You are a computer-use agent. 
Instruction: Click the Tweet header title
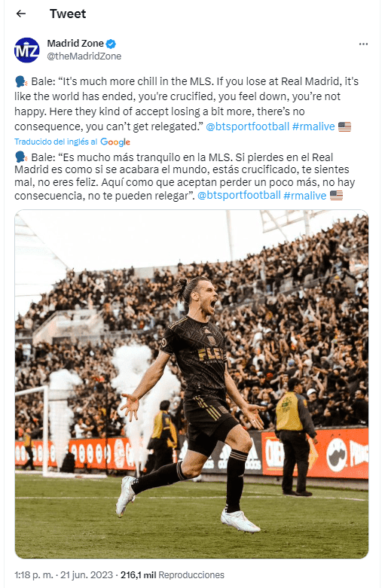click(68, 14)
